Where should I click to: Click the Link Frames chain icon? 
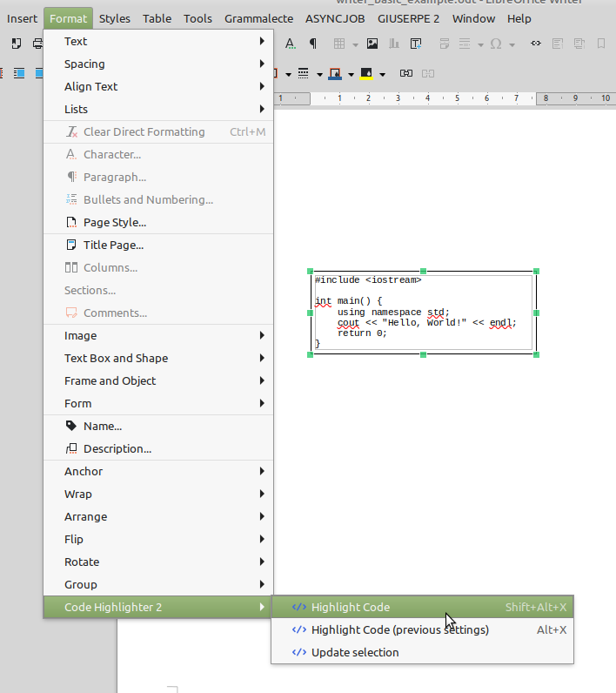405,73
